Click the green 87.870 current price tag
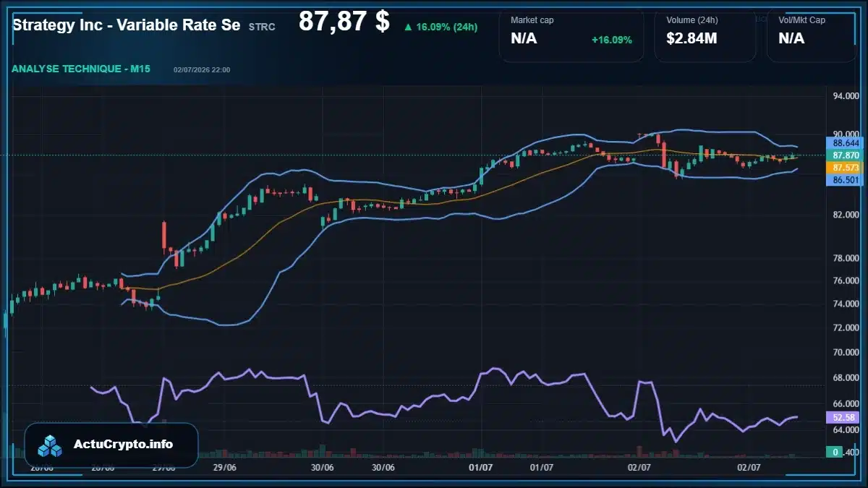Viewport: 868px width, 488px height. [x=844, y=155]
